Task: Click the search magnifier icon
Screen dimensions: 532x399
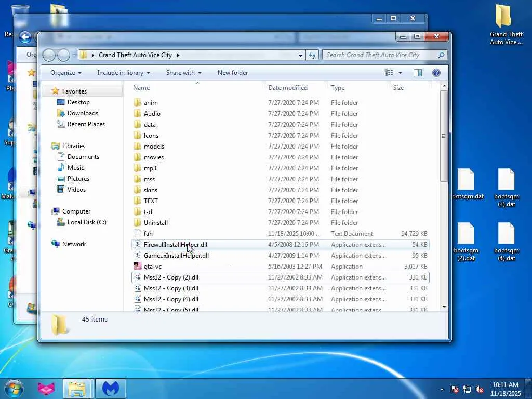Action: 441,55
